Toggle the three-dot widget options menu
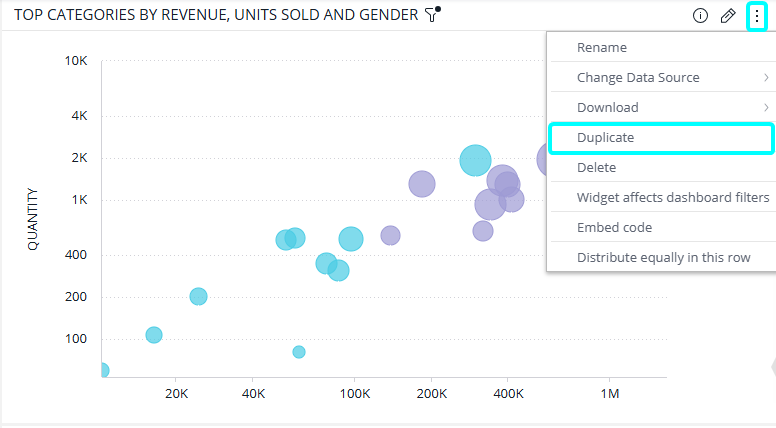The image size is (776, 428). [x=756, y=16]
